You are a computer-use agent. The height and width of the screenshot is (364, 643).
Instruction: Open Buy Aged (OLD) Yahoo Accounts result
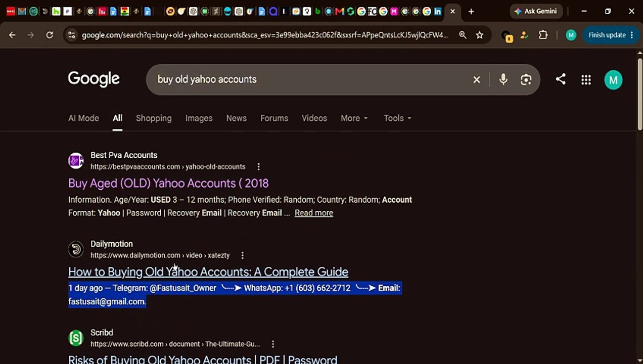[168, 183]
